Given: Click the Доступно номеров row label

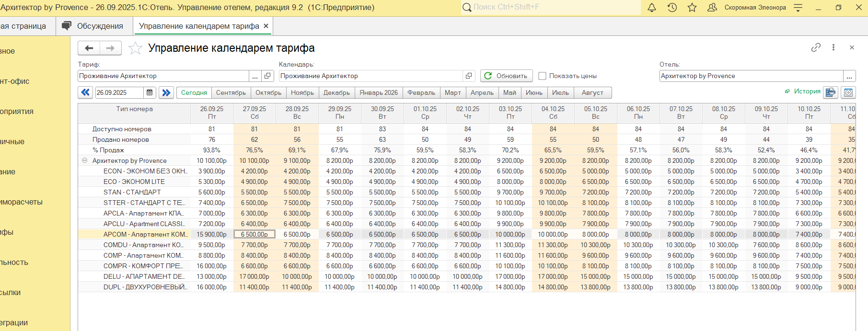Looking at the screenshot, I should pos(122,129).
